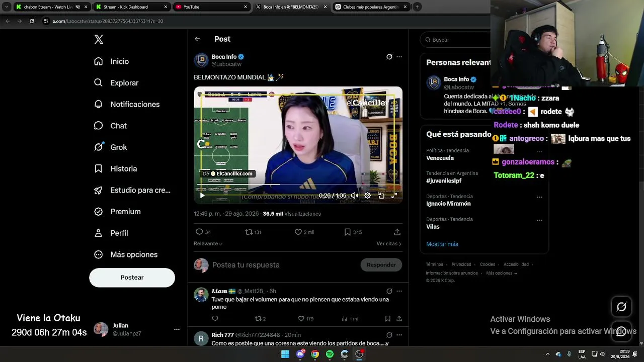Click the Responder button
Screen dimensions: 644x362
[x=381, y=265]
